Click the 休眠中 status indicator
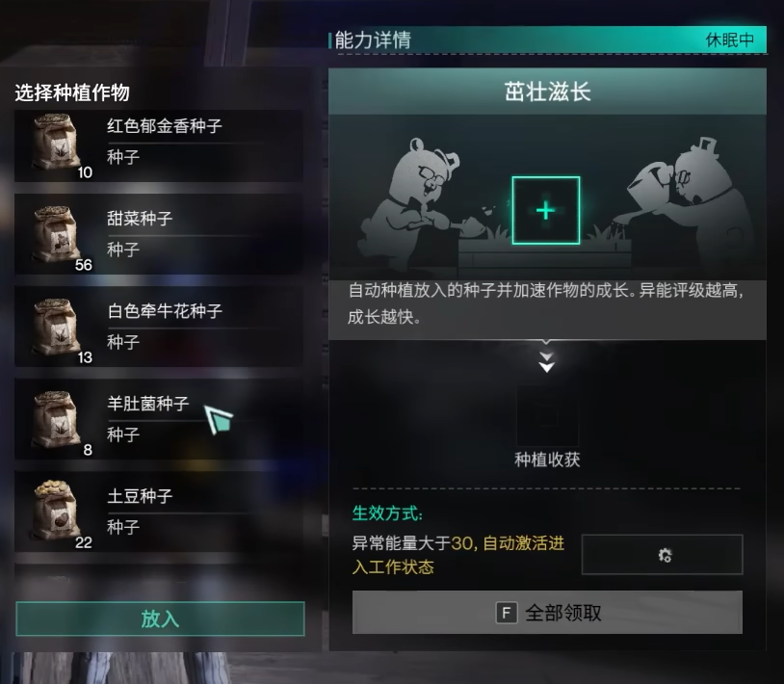The height and width of the screenshot is (684, 784). pos(729,39)
